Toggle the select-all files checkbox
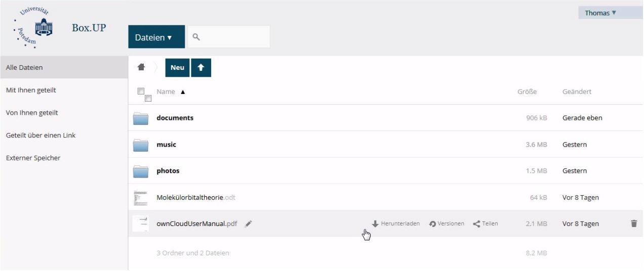Viewport: 644px width, 271px height. pyautogui.click(x=141, y=92)
